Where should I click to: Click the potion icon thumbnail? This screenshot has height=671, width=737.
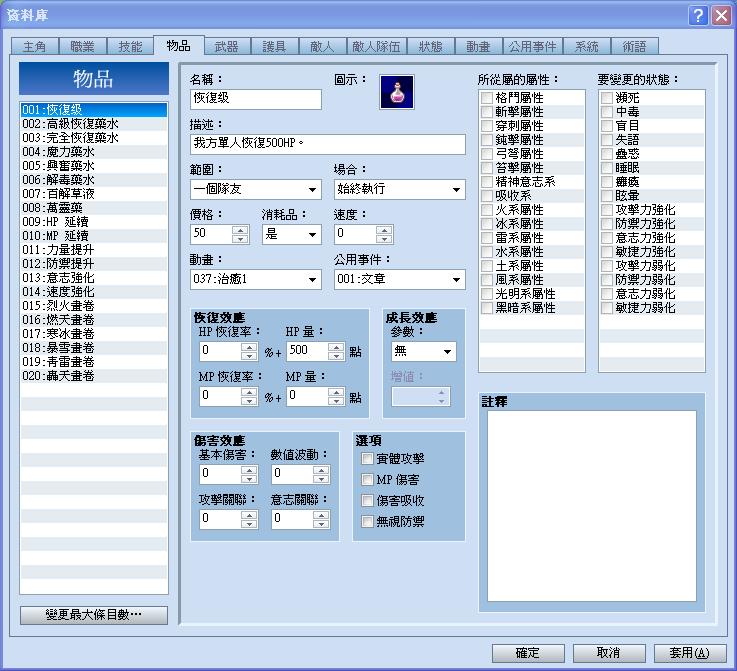(397, 92)
